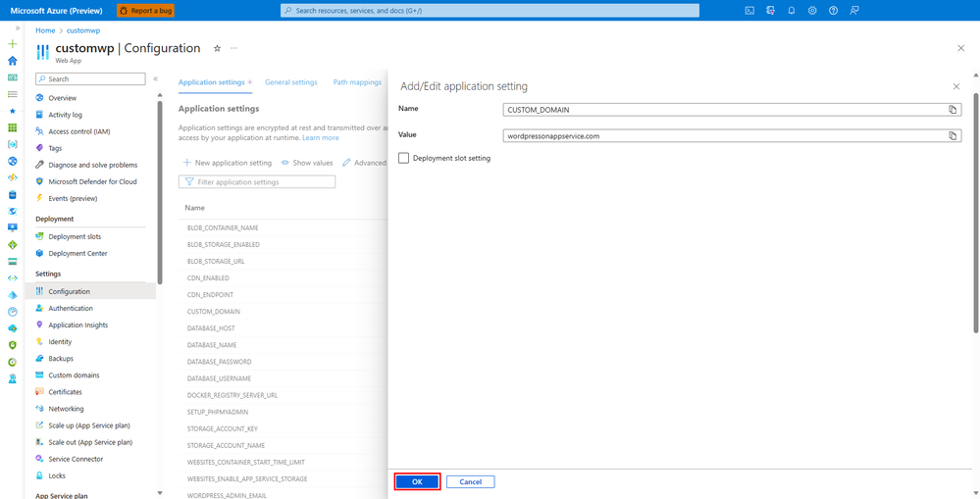Click the Overview menu icon
Viewport: 980px width, 499px height.
[x=40, y=98]
